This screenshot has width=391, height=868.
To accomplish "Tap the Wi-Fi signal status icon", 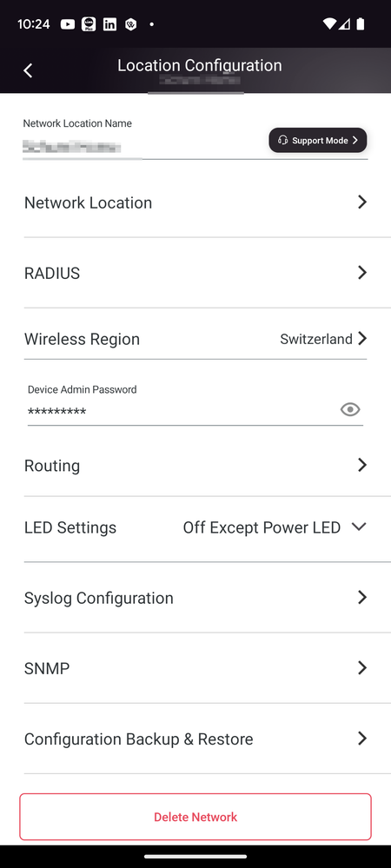I will 329,23.
